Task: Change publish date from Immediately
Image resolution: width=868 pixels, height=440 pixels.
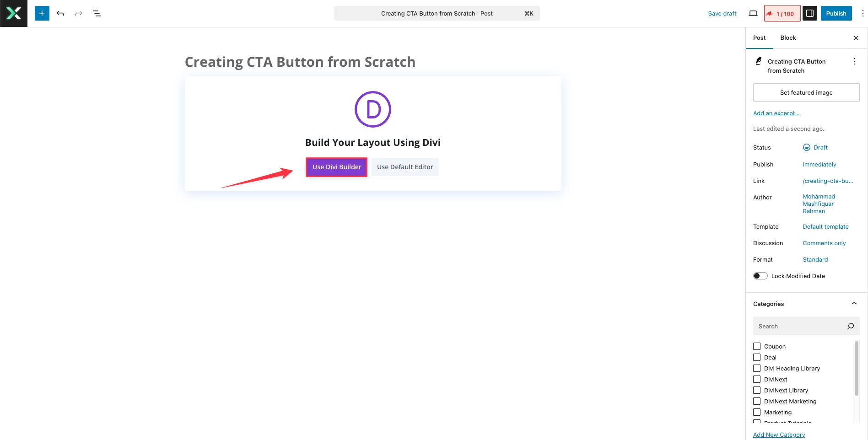Action: coord(819,164)
